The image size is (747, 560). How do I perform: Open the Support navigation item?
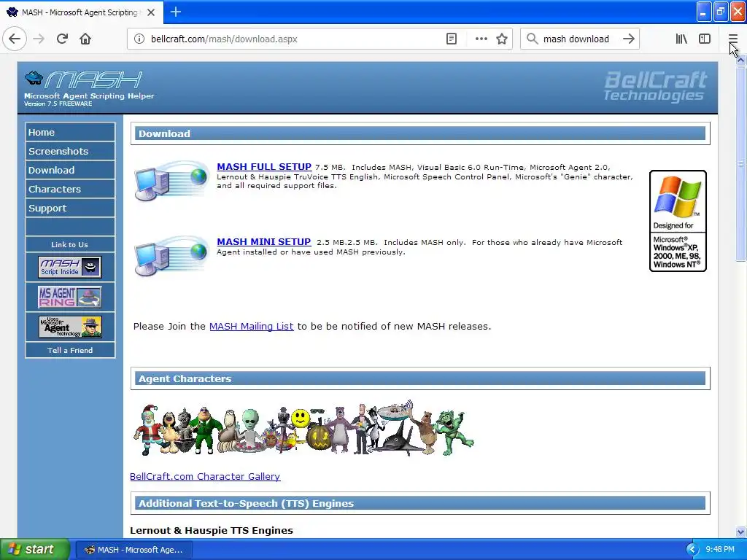tap(70, 208)
